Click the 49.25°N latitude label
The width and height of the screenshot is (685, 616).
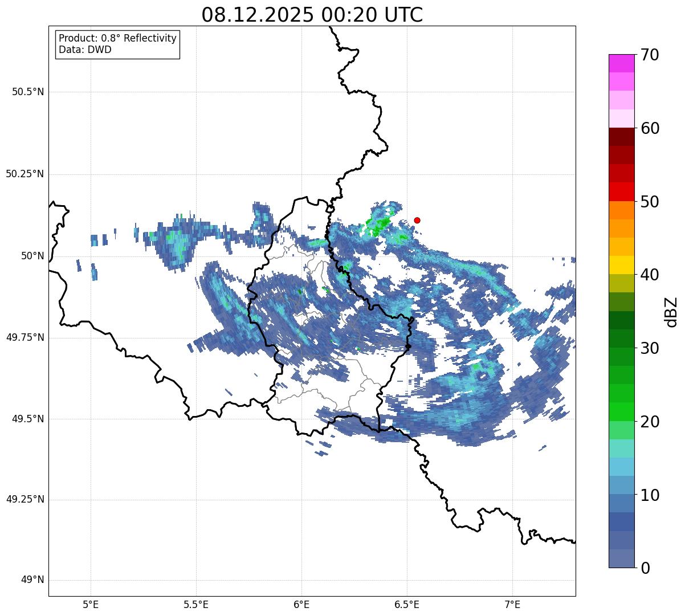tap(25, 499)
